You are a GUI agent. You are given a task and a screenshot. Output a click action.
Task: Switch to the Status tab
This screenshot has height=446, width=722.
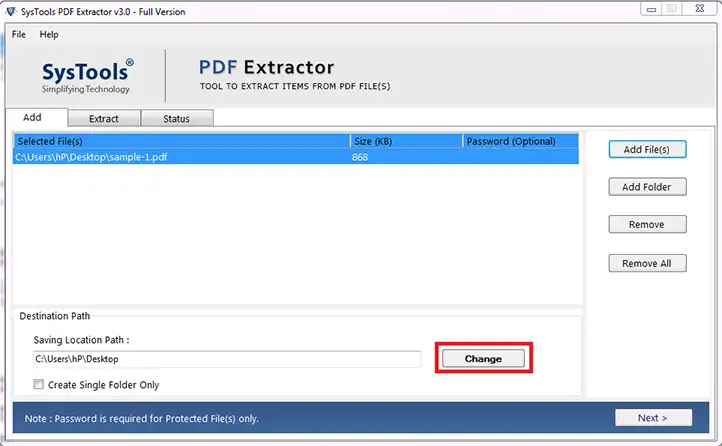tap(177, 118)
